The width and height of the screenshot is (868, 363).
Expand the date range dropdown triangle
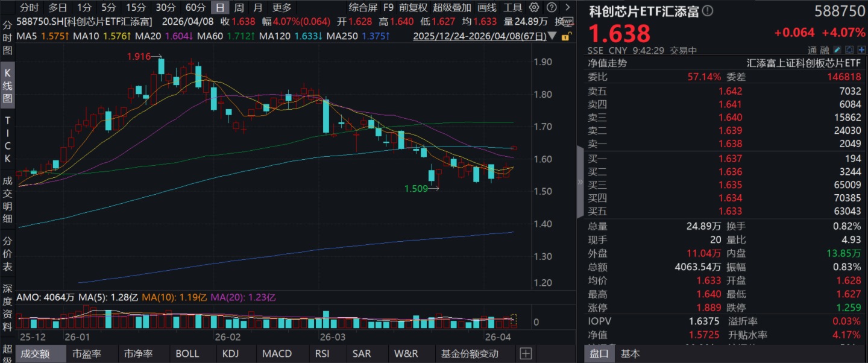click(555, 36)
